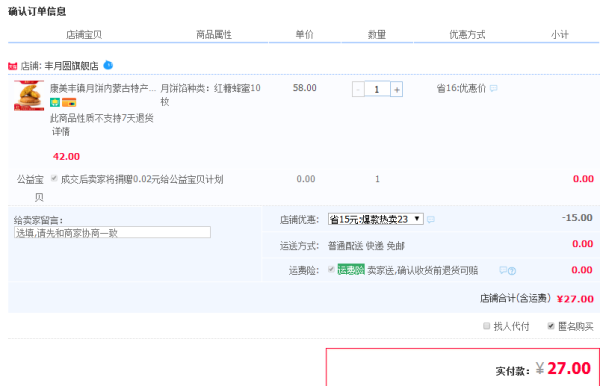Open the 丰月圆旗舰店 shop name link
600x386 pixels.
(72, 66)
